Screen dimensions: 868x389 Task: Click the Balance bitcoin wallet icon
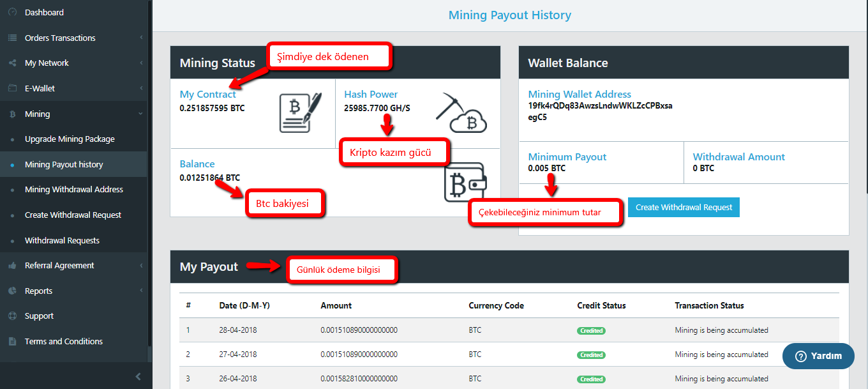[x=465, y=183]
